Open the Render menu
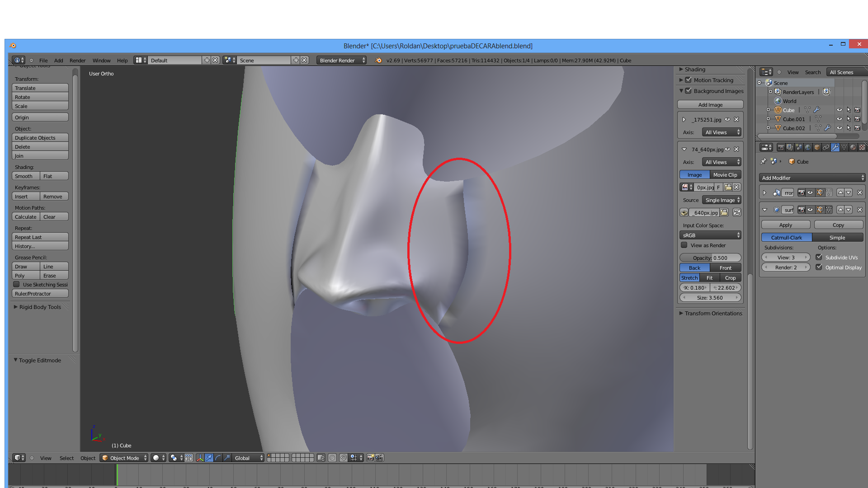Screen dimensions: 868x488 (x=77, y=60)
